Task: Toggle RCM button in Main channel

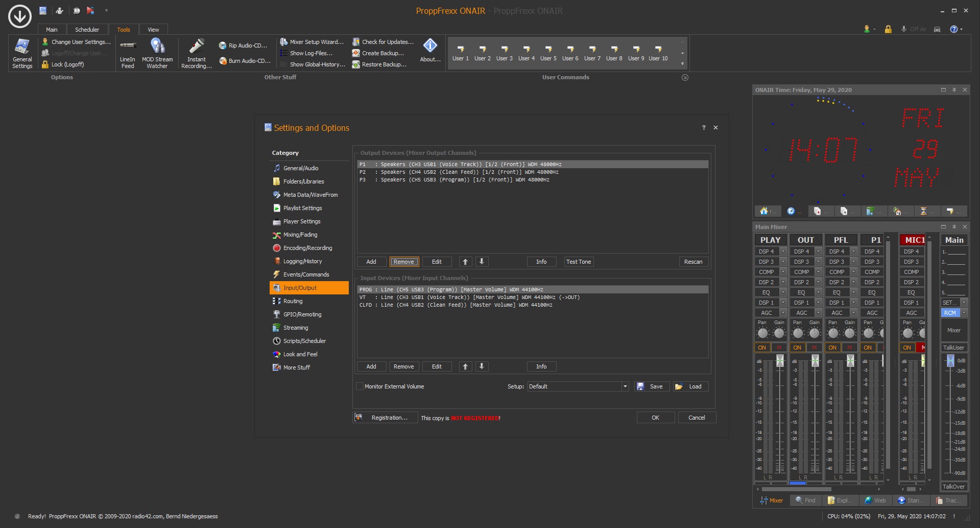Action: [x=950, y=313]
